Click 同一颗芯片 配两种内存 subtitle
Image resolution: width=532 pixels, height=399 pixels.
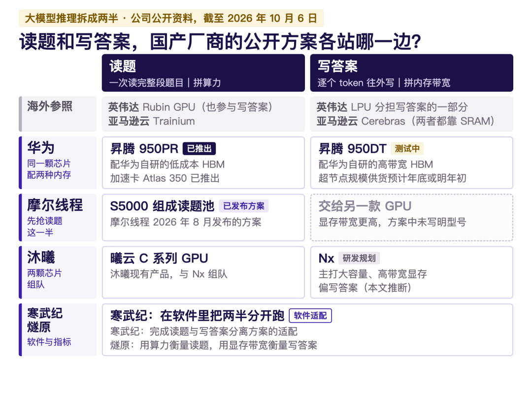click(x=49, y=169)
